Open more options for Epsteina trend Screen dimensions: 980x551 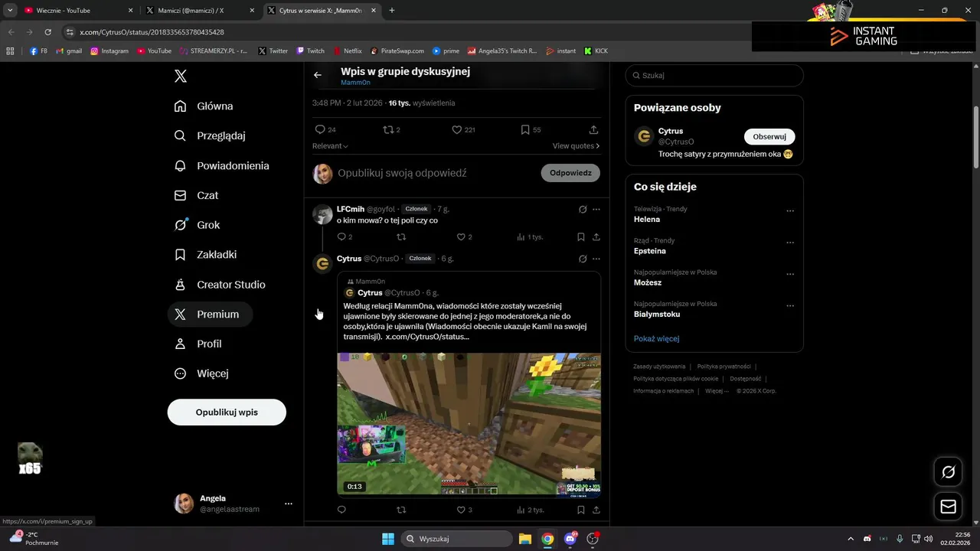pos(790,243)
